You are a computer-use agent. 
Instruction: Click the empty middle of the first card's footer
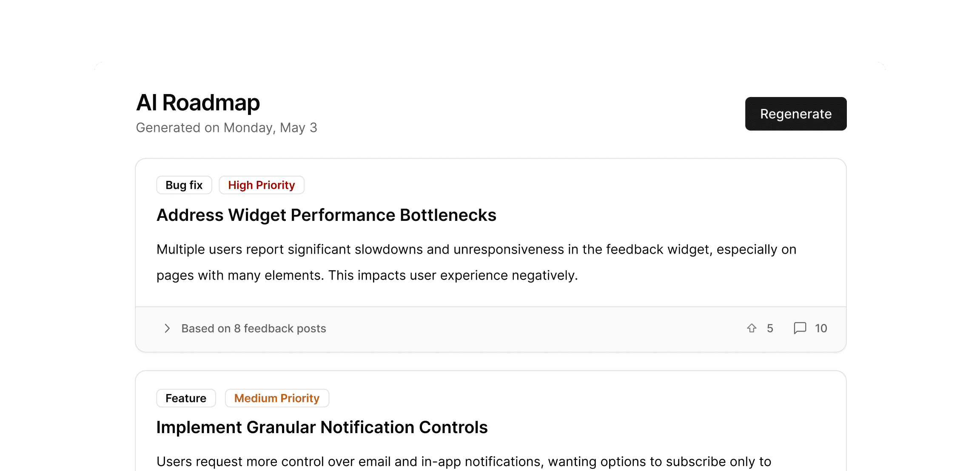tap(532, 329)
